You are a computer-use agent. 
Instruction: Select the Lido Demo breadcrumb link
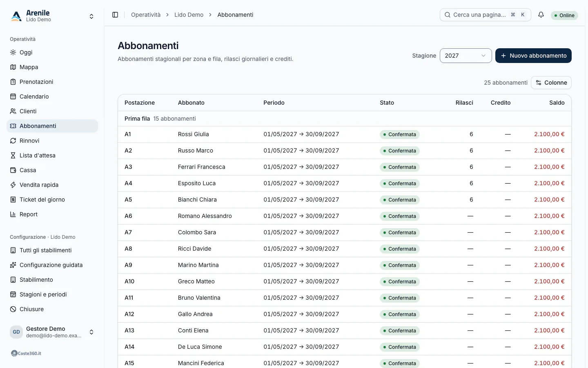pos(189,15)
